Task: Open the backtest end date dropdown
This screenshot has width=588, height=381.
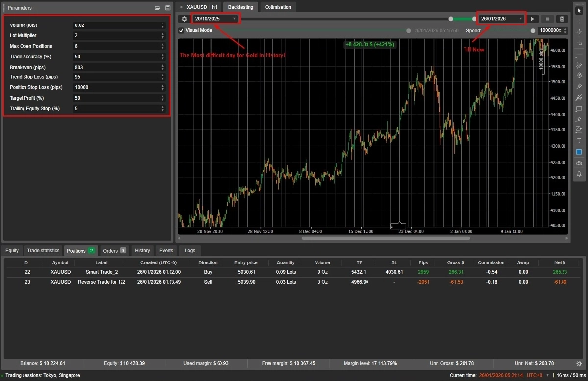Action: tap(502, 18)
